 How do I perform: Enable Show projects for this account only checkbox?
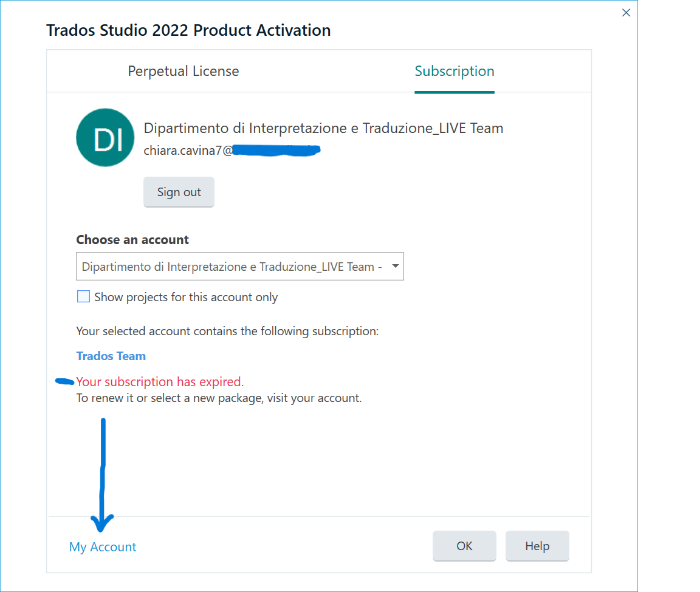pyautogui.click(x=83, y=297)
